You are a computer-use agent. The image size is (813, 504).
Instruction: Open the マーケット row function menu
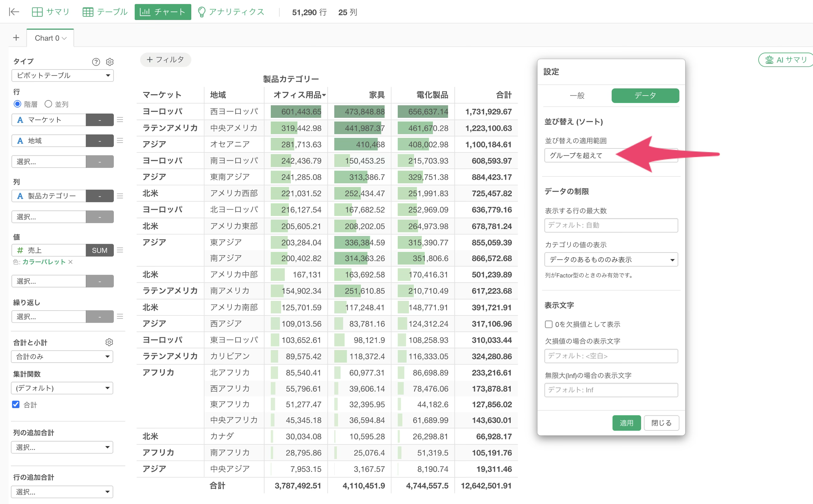(100, 120)
